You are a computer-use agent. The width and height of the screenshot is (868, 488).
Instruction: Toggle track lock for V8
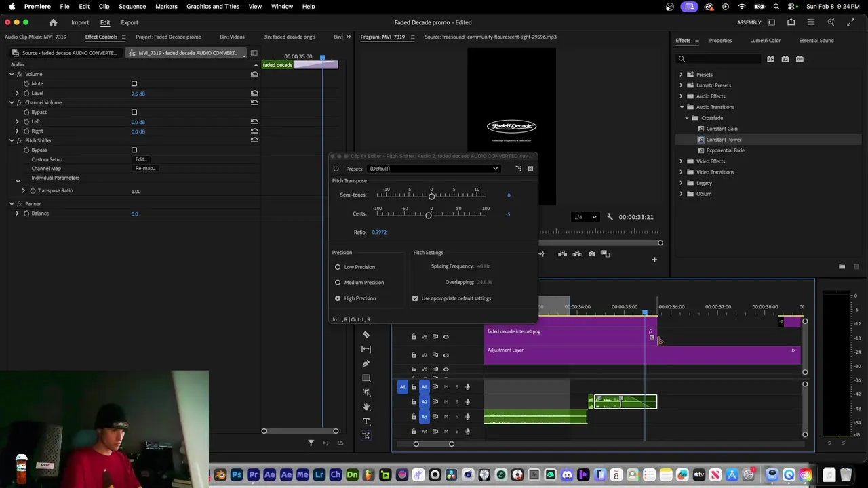coord(414,337)
